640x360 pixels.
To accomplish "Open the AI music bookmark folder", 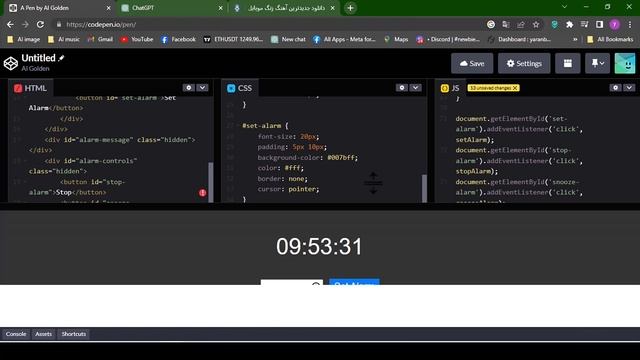I will [64, 39].
